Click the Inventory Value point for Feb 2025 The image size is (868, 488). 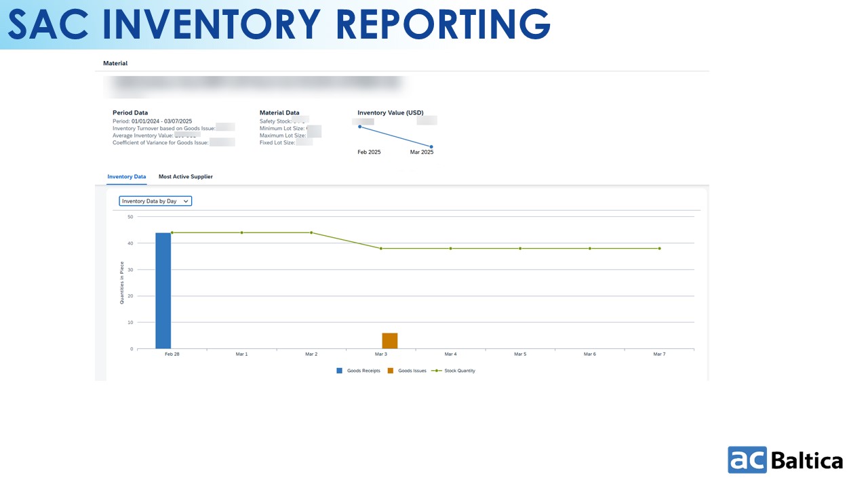click(359, 127)
